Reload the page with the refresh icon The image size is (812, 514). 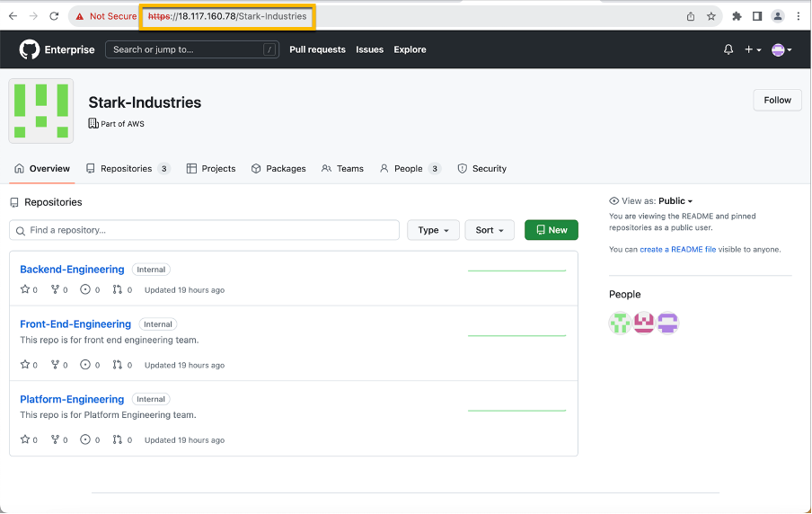click(x=54, y=16)
